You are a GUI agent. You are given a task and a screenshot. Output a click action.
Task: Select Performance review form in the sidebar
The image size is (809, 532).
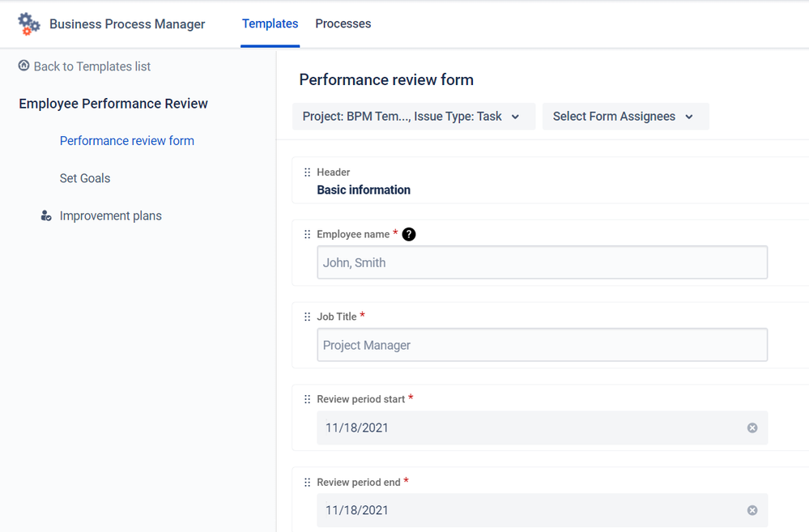pos(126,140)
